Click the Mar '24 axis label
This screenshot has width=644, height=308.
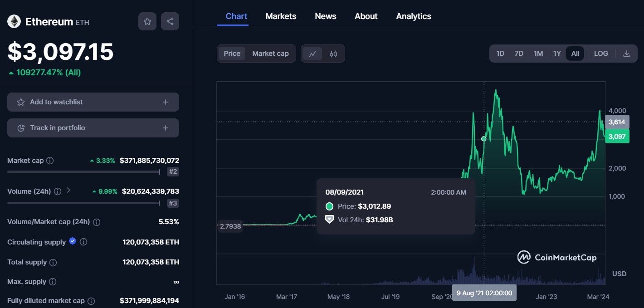tap(598, 297)
